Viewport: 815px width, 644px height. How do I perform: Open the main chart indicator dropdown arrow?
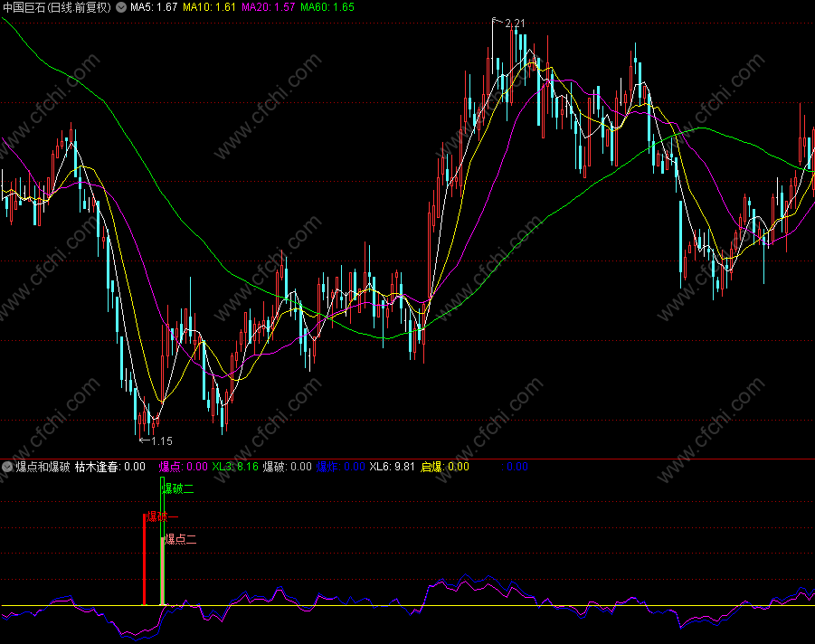click(121, 7)
